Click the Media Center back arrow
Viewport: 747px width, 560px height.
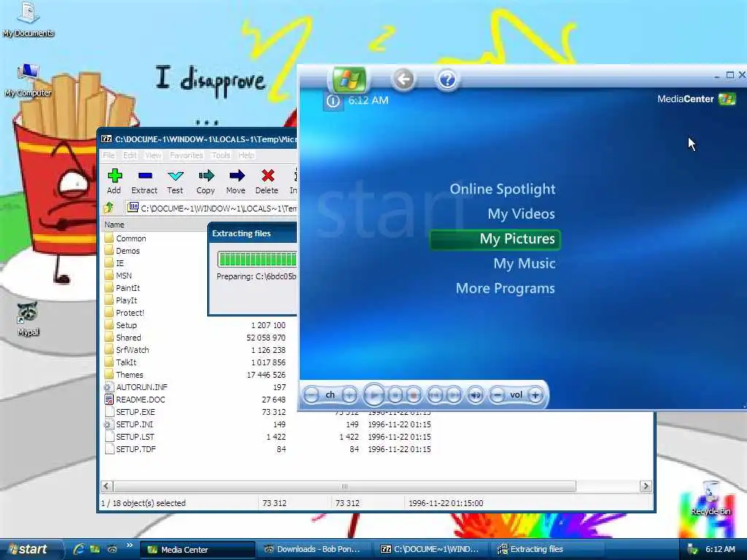403,79
